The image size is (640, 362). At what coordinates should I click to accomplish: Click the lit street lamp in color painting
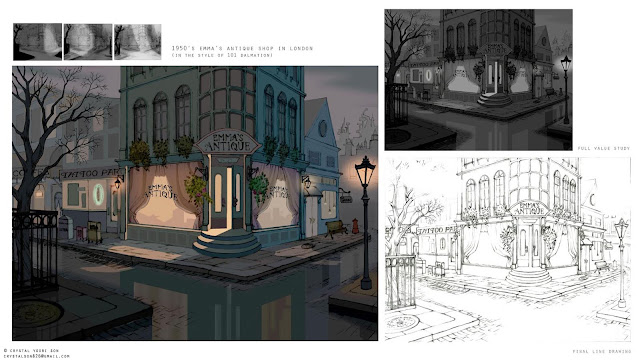click(x=365, y=222)
